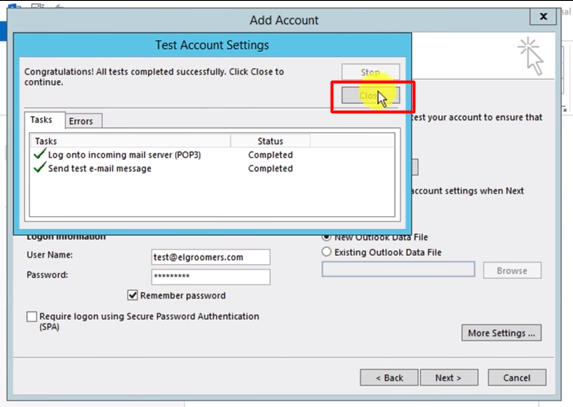The height and width of the screenshot is (407, 573).
Task: Choose the New Outlook Data File option
Action: pyautogui.click(x=326, y=237)
